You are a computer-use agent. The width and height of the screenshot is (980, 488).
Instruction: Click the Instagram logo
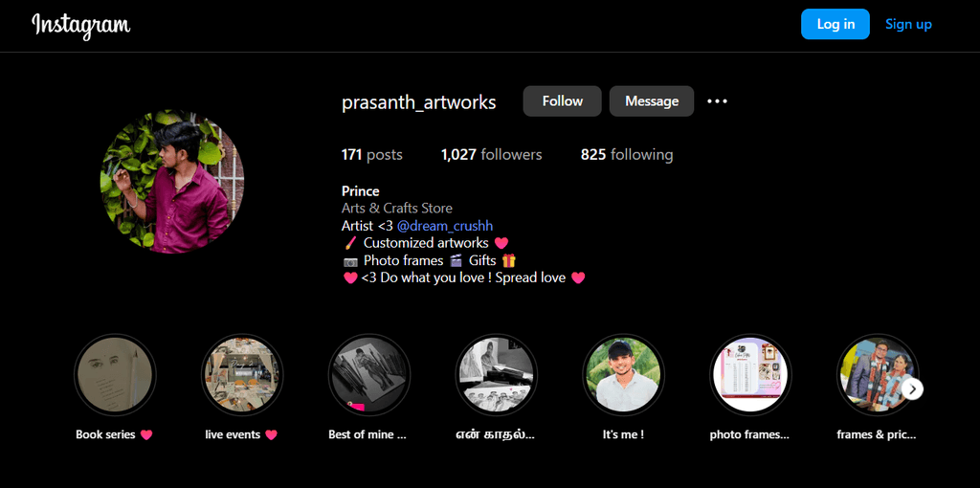[81, 25]
